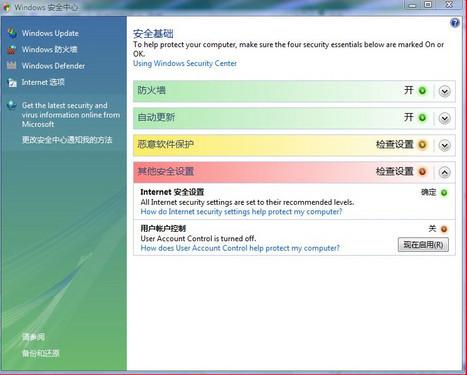Open Windows Update from the sidebar
This screenshot has height=375, width=467.
click(x=50, y=33)
